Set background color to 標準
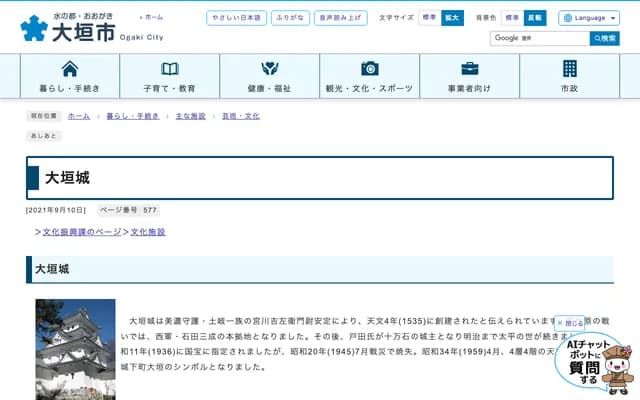 point(511,18)
